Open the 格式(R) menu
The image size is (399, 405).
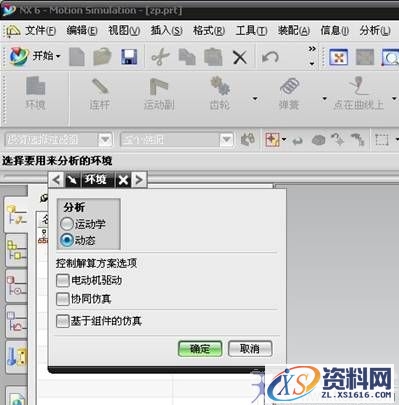(x=209, y=31)
